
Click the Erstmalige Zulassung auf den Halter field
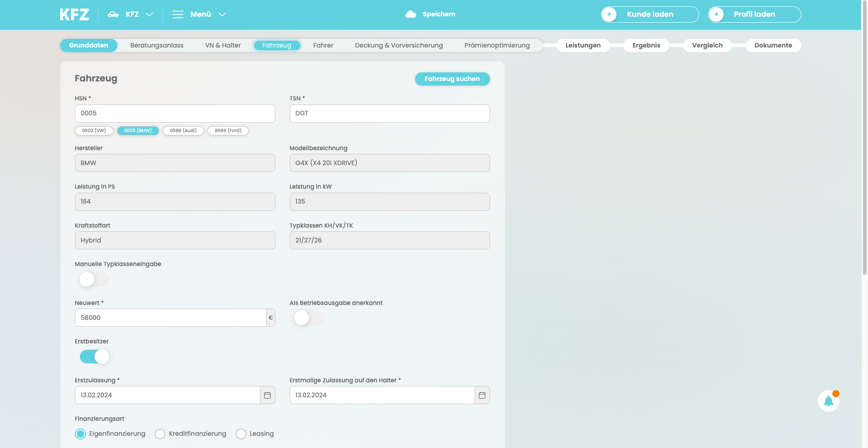pos(382,395)
